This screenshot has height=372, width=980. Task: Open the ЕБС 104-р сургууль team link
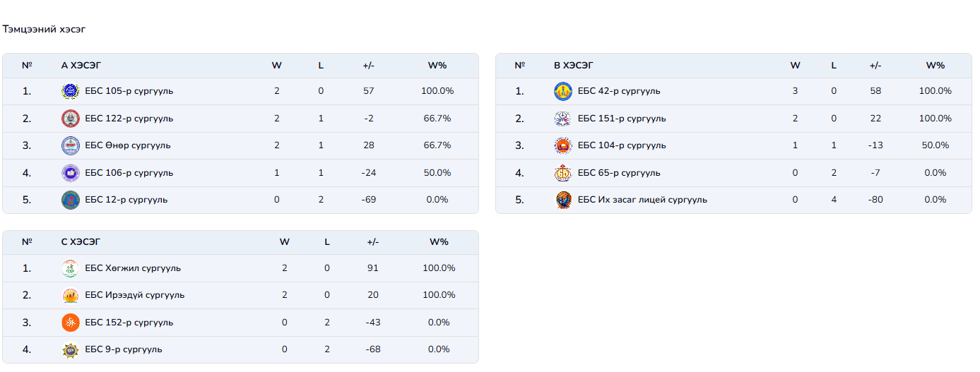tap(621, 145)
